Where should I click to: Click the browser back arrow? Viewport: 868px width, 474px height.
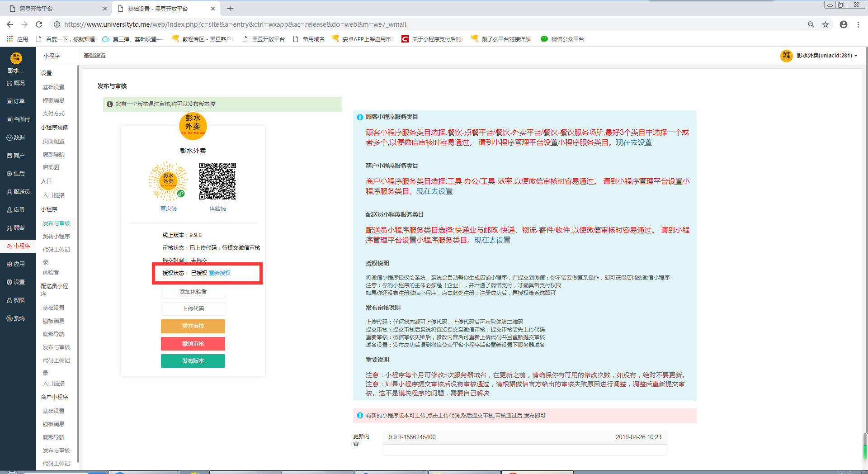10,24
